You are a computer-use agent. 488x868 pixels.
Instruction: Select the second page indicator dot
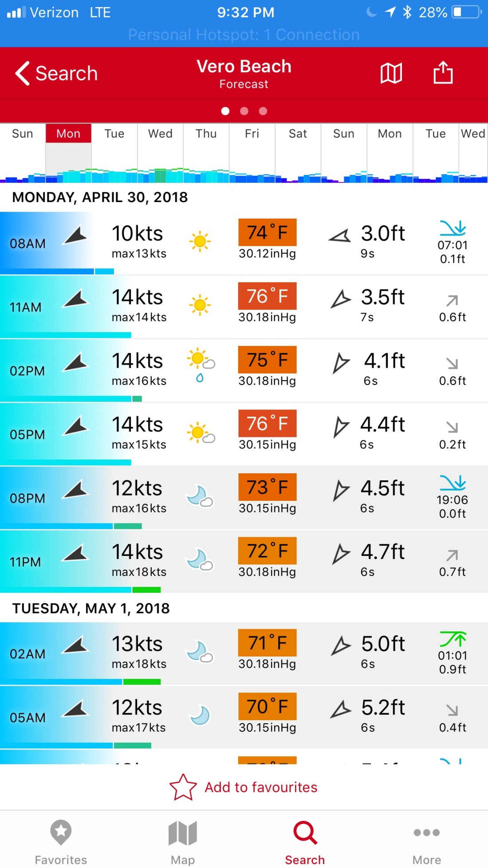coord(244,111)
